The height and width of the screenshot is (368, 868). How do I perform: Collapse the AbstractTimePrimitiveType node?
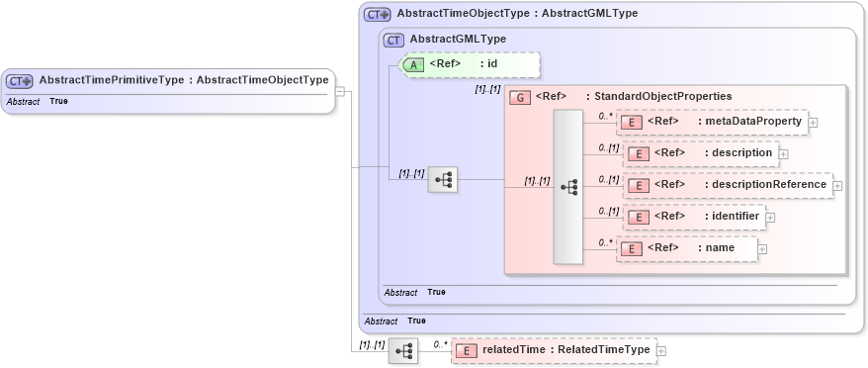340,91
